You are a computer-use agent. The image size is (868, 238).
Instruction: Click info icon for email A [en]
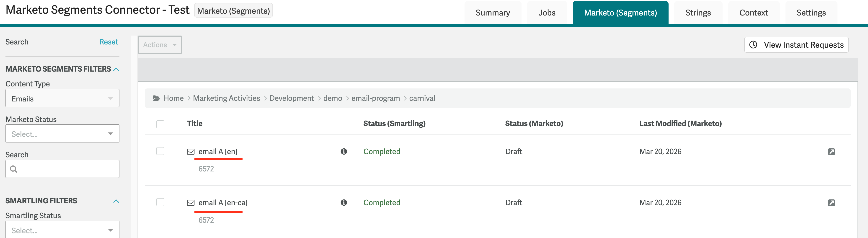point(344,151)
